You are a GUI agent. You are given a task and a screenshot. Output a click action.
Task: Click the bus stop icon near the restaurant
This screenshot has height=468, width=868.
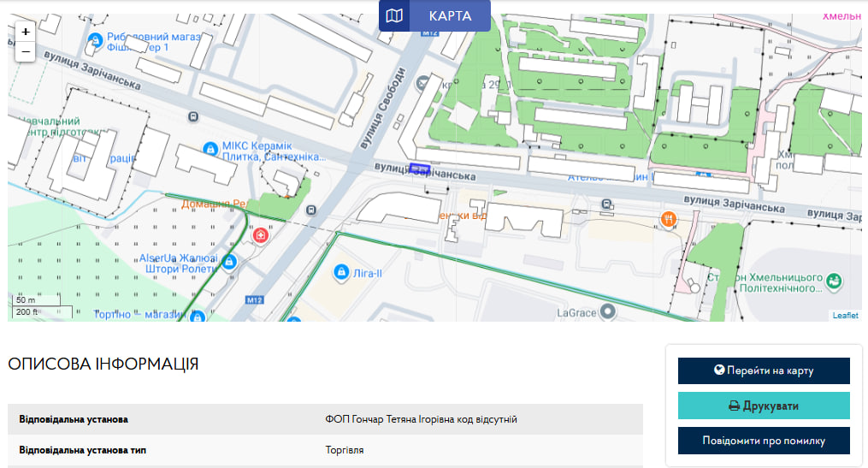coord(606,204)
